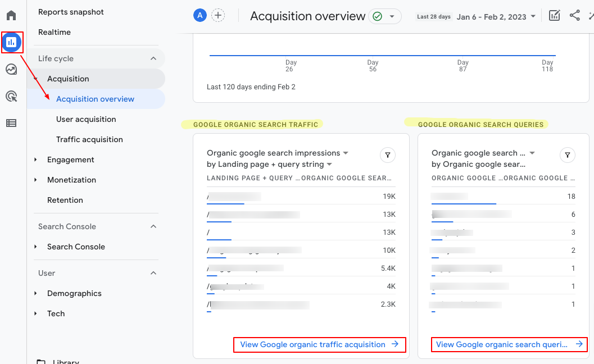Expand the Search Console topic arrow
Image resolution: width=594 pixels, height=364 pixels.
coord(35,247)
